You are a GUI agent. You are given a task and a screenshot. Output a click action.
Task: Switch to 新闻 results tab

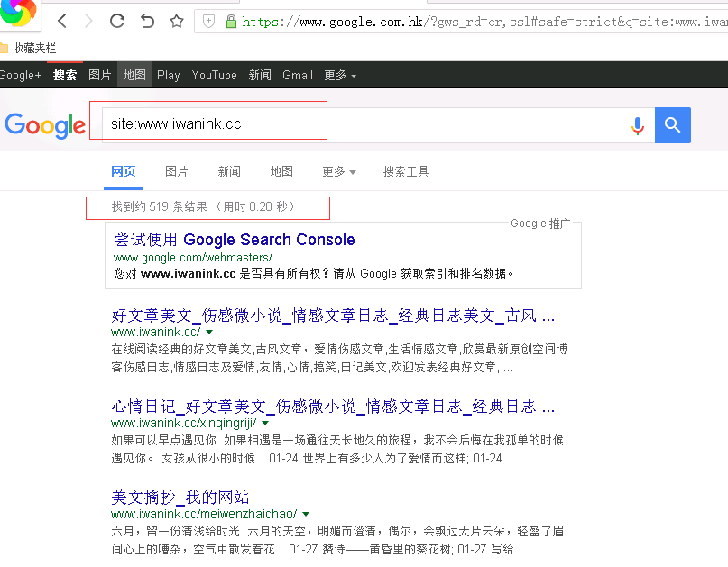pyautogui.click(x=229, y=171)
